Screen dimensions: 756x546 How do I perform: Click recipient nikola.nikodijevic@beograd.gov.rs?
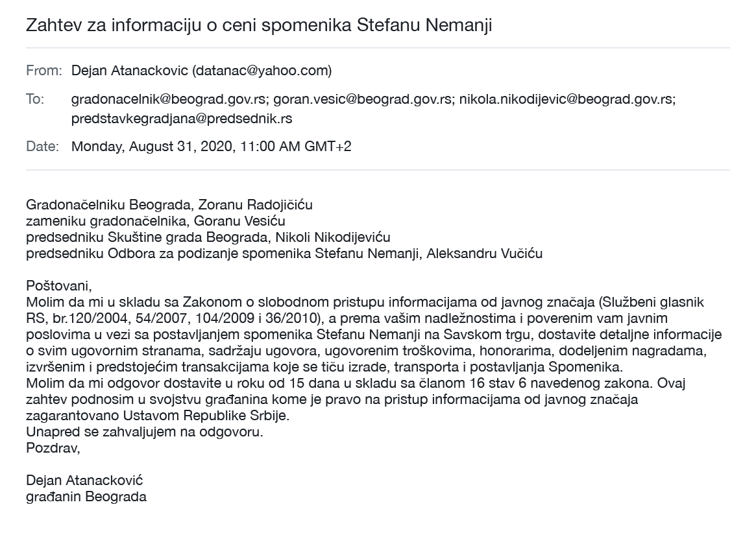[x=567, y=99]
